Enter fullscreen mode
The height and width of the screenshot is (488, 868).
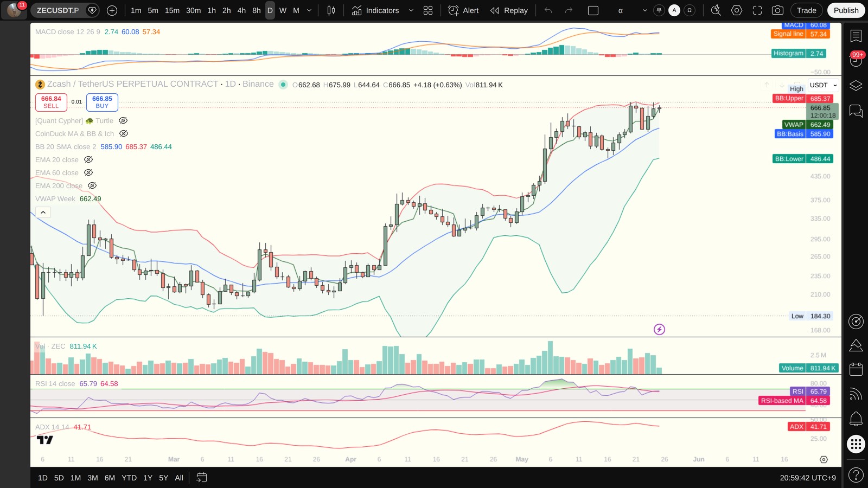pos(757,10)
